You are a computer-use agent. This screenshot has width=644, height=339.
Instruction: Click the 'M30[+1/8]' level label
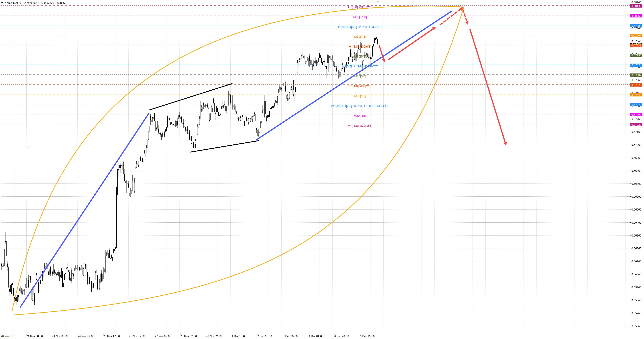coord(360,17)
